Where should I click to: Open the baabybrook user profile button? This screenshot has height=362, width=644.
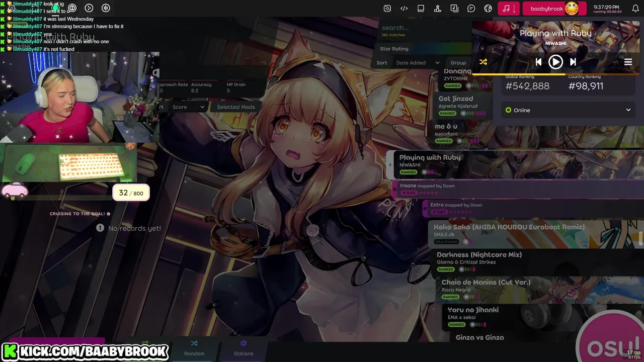click(554, 9)
